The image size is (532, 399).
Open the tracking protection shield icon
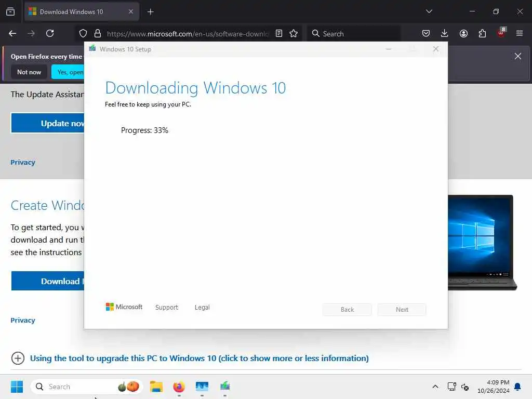point(83,33)
